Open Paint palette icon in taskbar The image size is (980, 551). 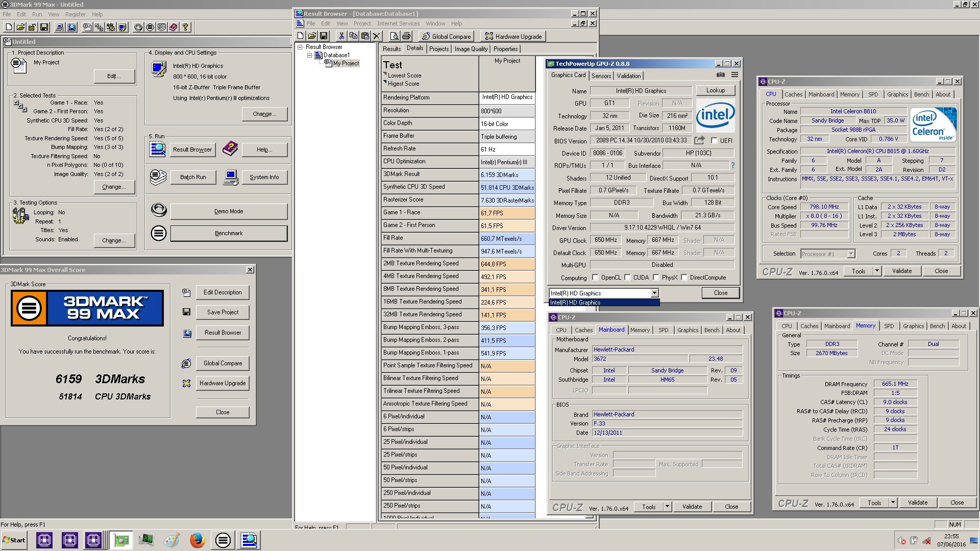tap(172, 540)
